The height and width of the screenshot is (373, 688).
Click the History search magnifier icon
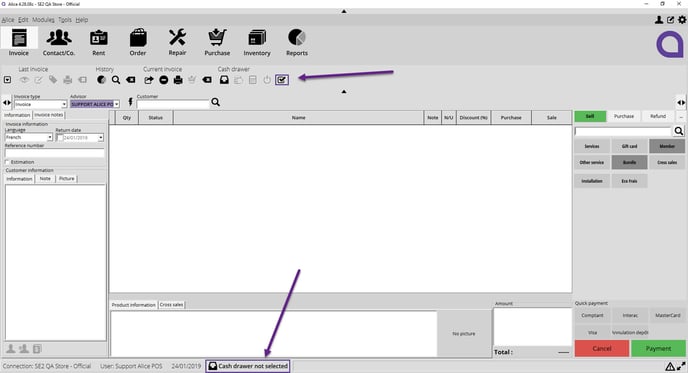click(116, 80)
